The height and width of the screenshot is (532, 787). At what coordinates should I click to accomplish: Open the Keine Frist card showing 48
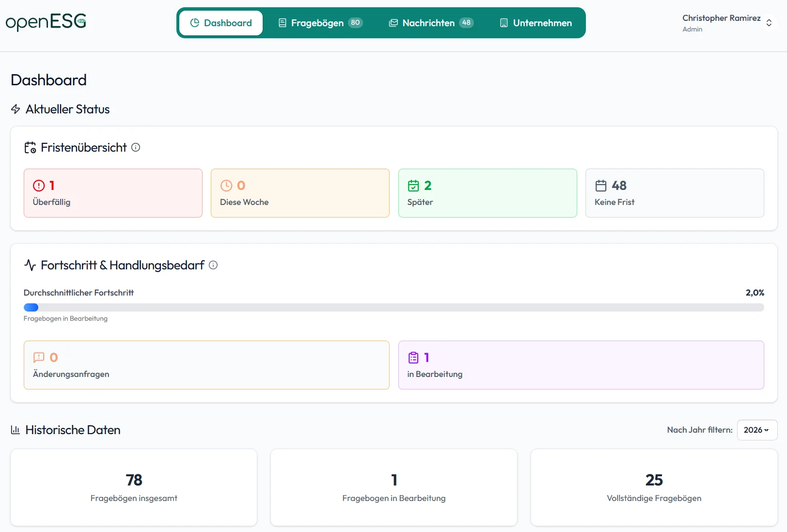click(675, 193)
